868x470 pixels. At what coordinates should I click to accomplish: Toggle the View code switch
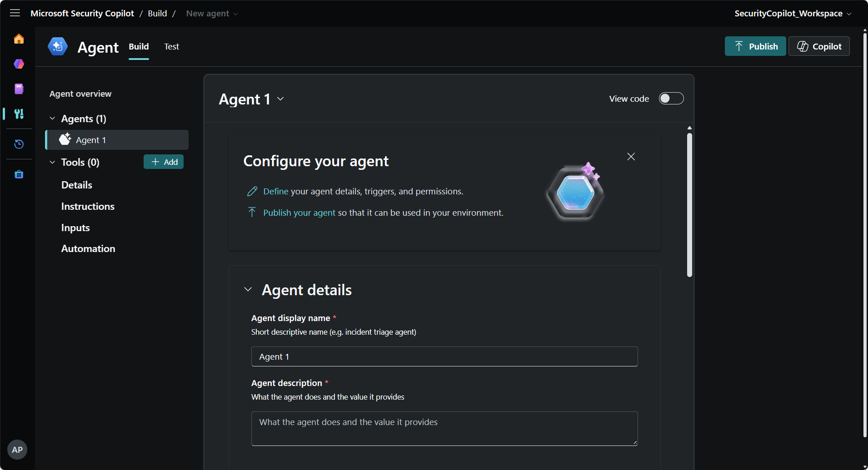click(x=671, y=99)
